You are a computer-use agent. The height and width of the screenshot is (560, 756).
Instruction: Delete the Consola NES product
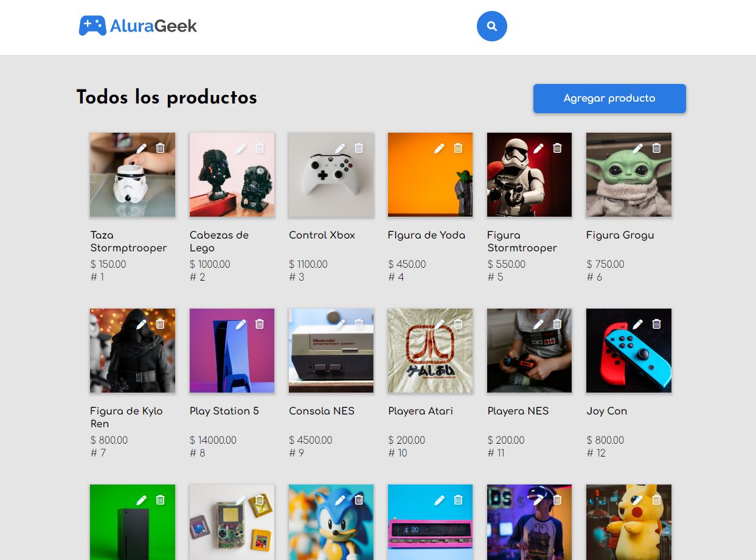tap(358, 323)
